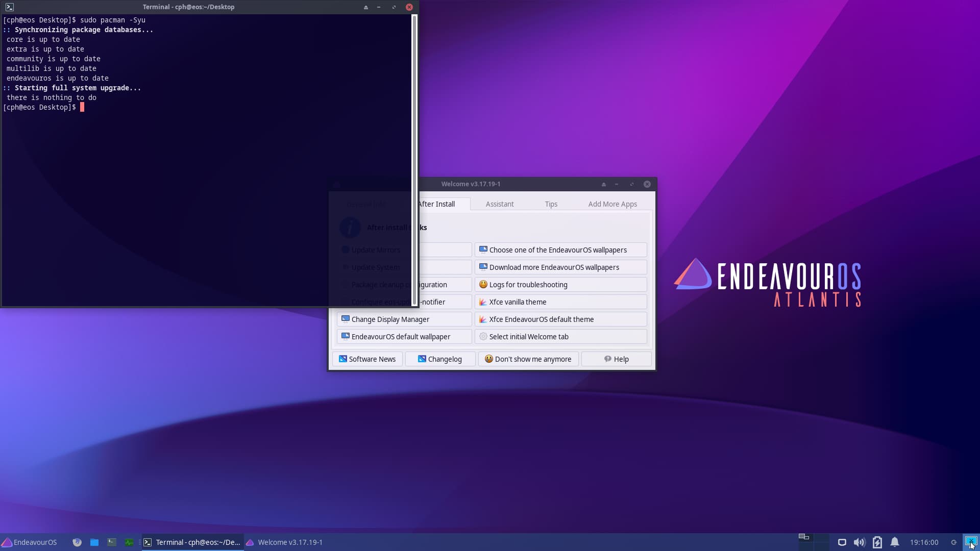Click Download more EndeavourOS wallpapers
980x551 pixels.
tap(561, 267)
